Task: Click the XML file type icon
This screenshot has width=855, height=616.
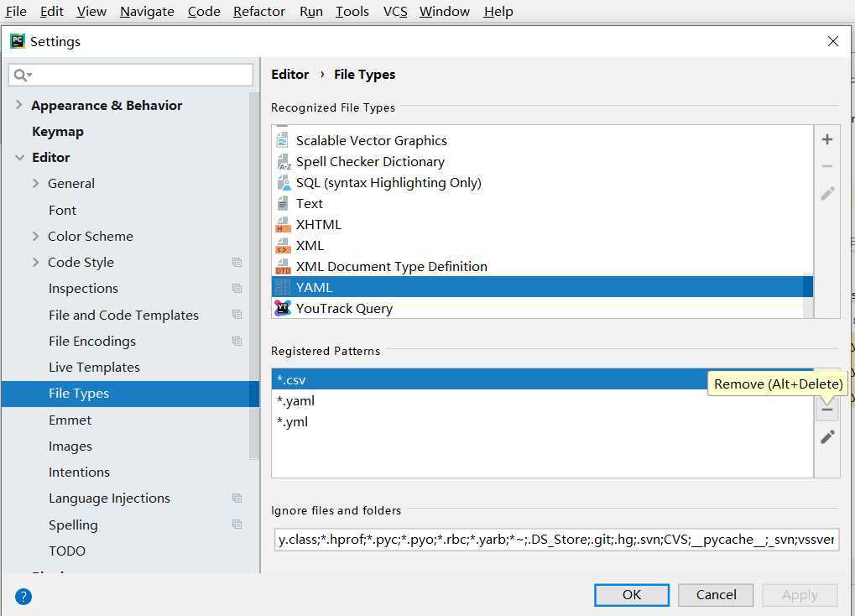Action: coord(283,246)
